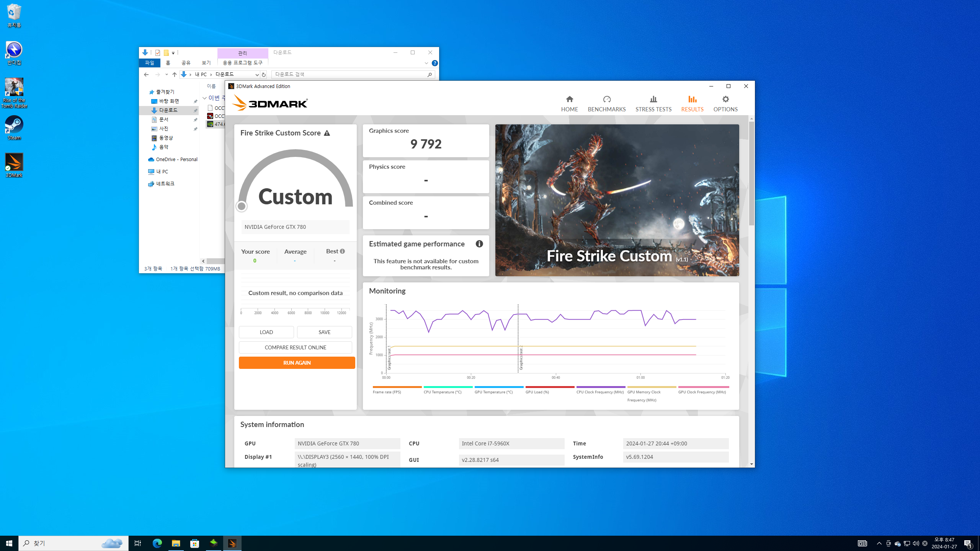Click the SAVE button
980x551 pixels.
[x=324, y=332]
